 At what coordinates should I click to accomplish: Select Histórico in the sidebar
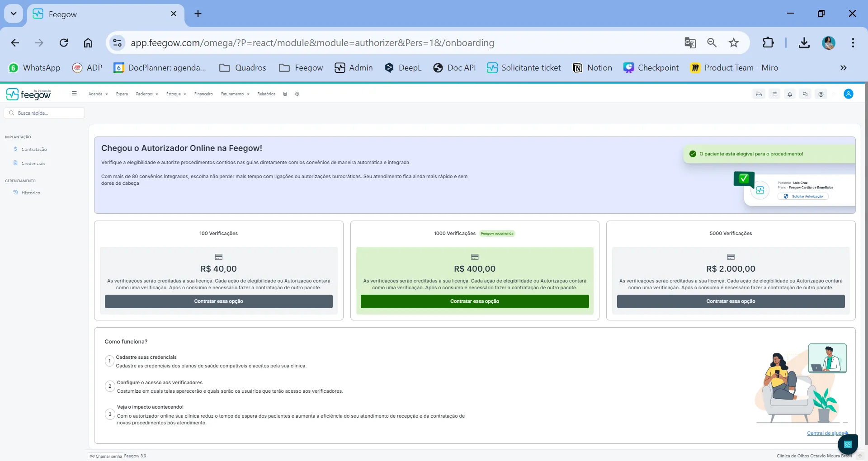30,193
